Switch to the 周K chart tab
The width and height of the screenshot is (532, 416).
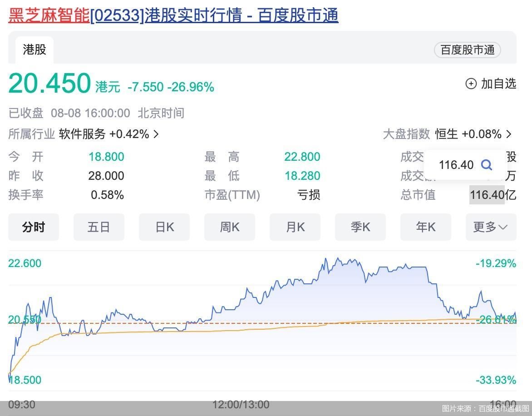point(230,227)
